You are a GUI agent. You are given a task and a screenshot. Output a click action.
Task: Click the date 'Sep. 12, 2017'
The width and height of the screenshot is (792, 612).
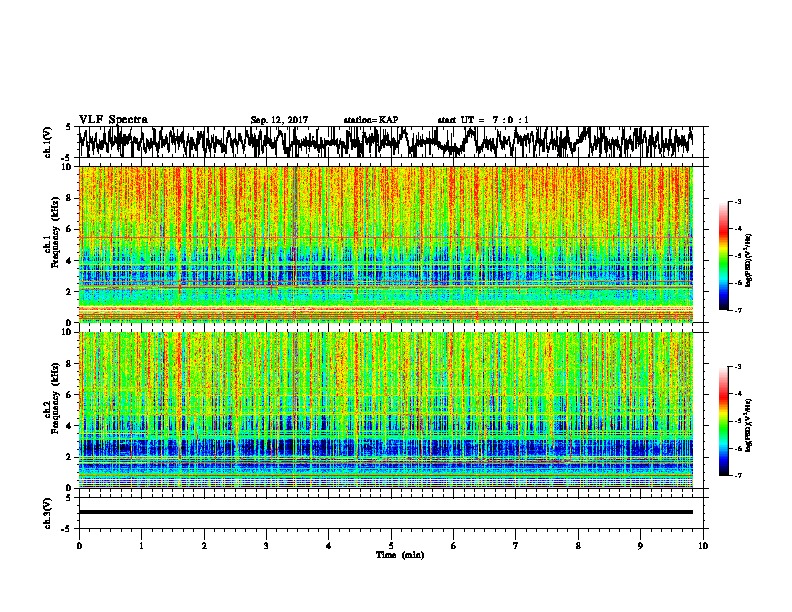pyautogui.click(x=279, y=120)
